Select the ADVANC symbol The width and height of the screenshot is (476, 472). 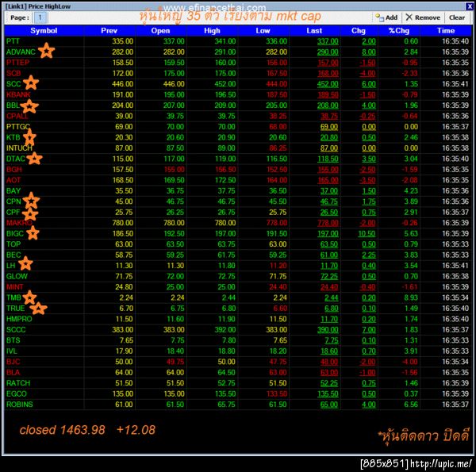pos(21,52)
